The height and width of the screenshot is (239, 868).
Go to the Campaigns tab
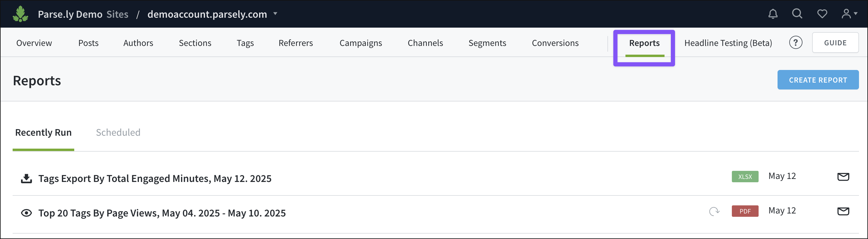point(361,44)
